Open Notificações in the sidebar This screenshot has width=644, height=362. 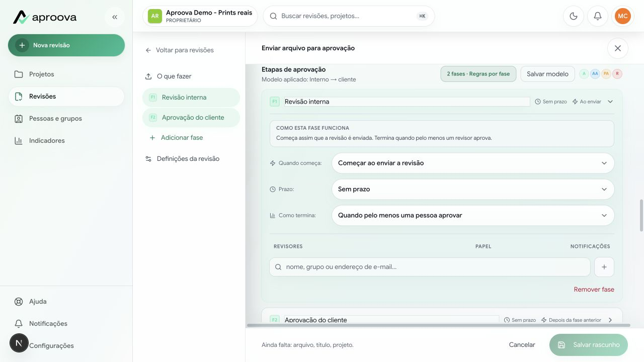pyautogui.click(x=66, y=324)
